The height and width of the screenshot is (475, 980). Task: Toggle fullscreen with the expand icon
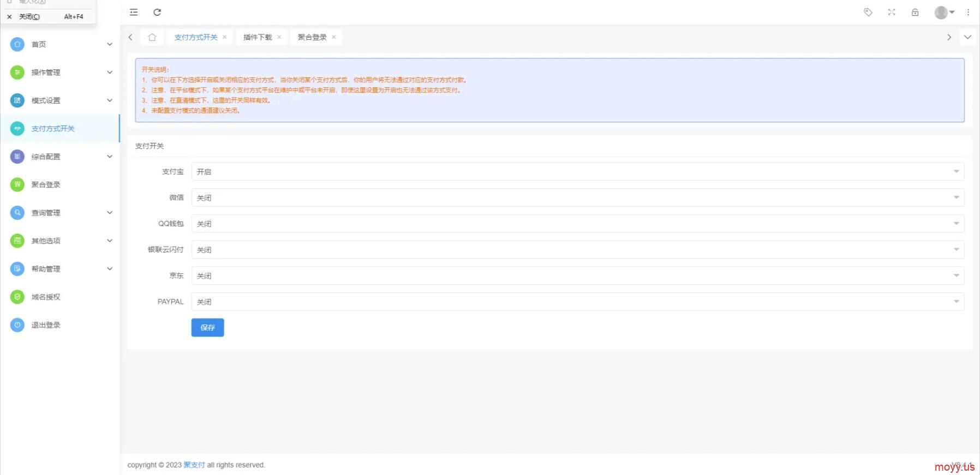[892, 12]
